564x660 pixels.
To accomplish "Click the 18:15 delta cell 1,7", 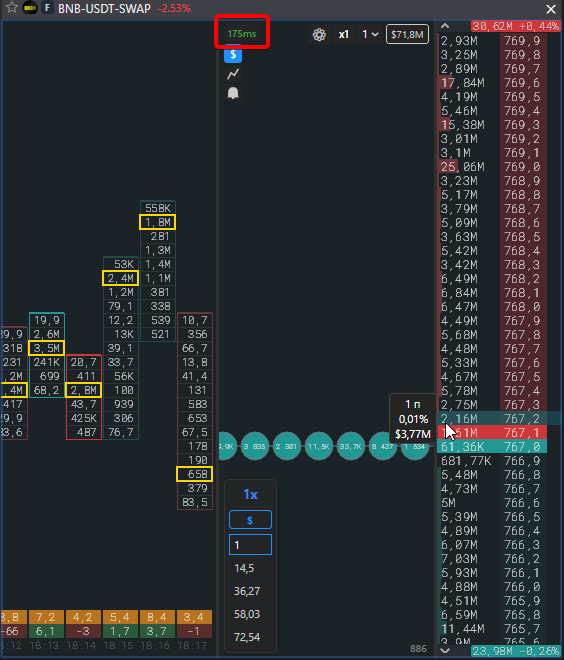I will [x=120, y=631].
